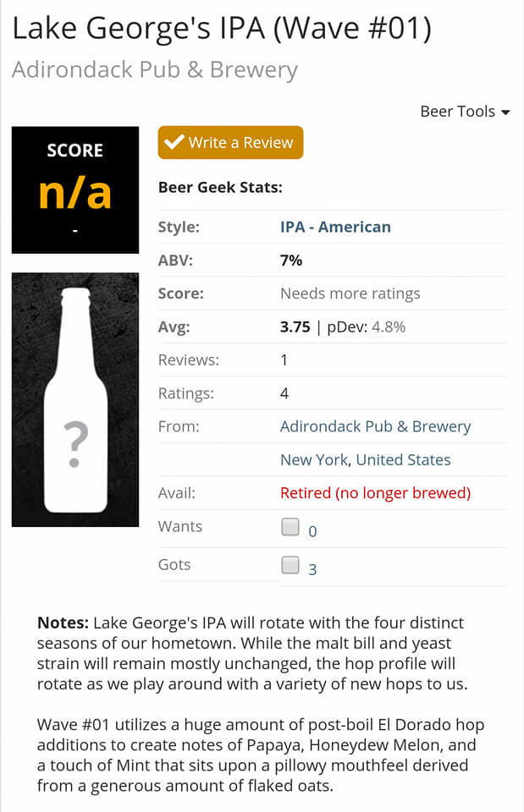Open the IPA - American style link
Image resolution: width=524 pixels, height=812 pixels.
click(335, 227)
